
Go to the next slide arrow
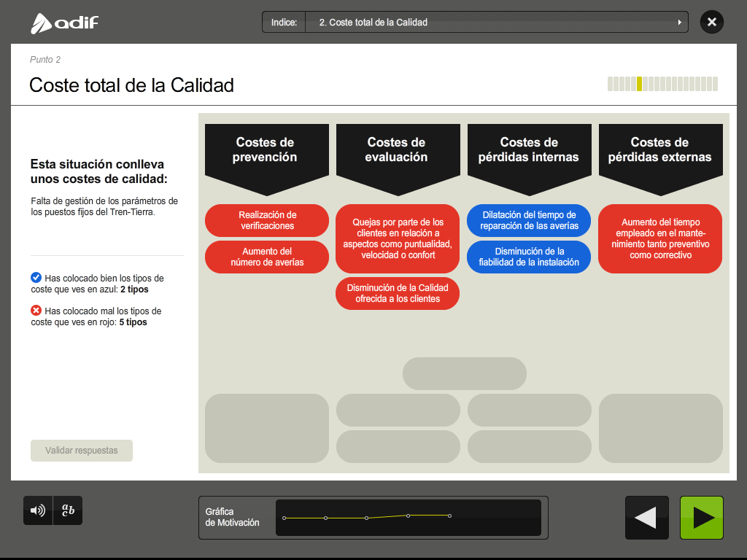[x=702, y=518]
